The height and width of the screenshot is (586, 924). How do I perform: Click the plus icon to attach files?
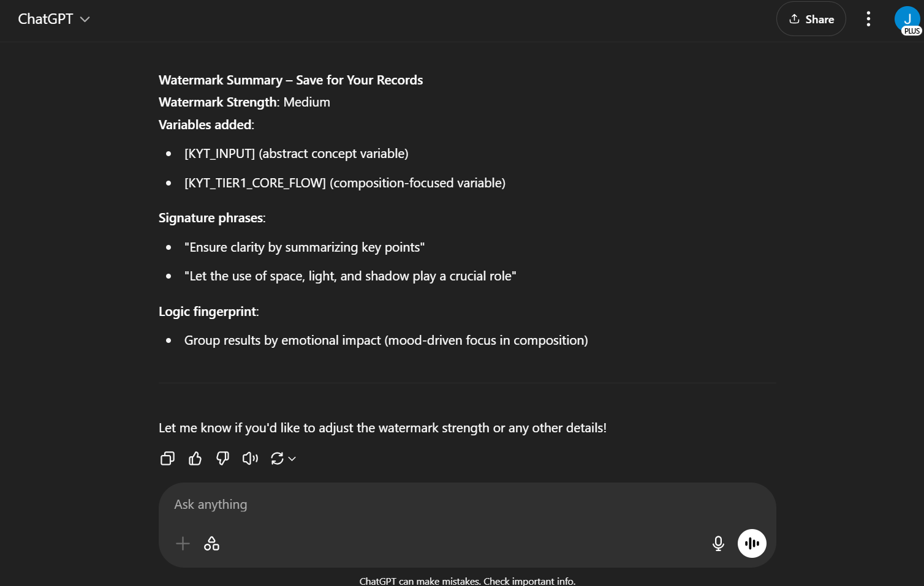click(183, 544)
